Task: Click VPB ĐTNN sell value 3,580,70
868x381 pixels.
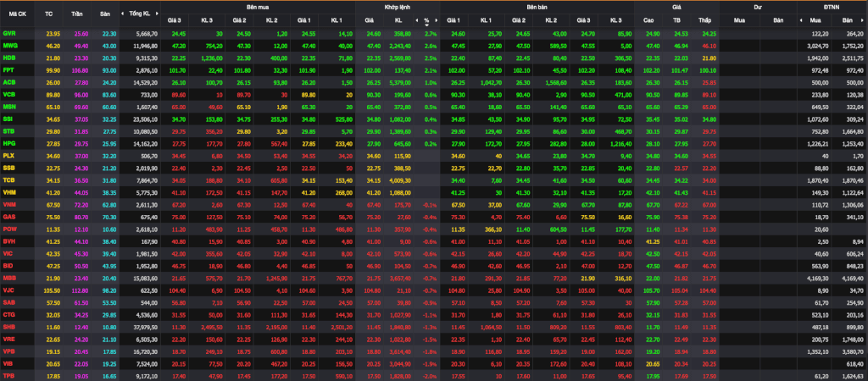Action: [x=853, y=351]
